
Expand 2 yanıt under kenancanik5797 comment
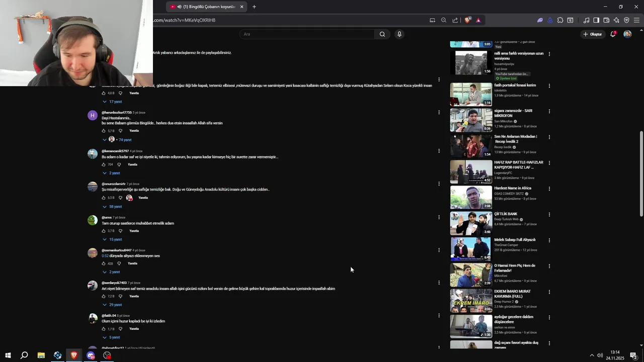(x=111, y=173)
